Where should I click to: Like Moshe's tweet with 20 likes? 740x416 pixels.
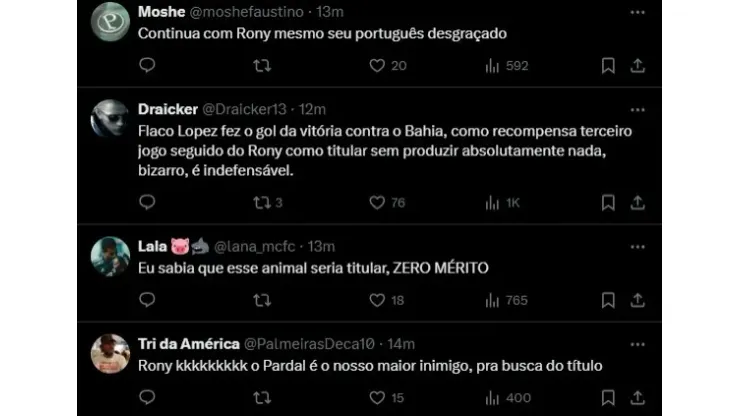point(377,65)
